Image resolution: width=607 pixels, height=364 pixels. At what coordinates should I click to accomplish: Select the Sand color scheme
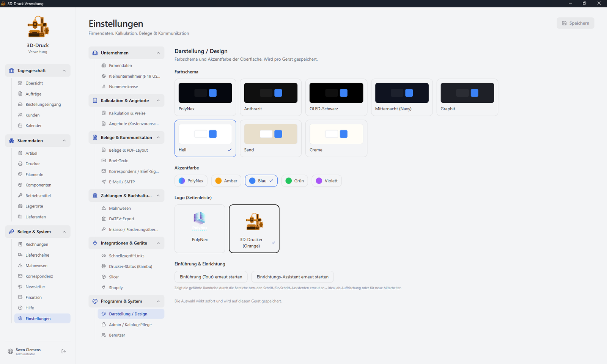tap(271, 138)
